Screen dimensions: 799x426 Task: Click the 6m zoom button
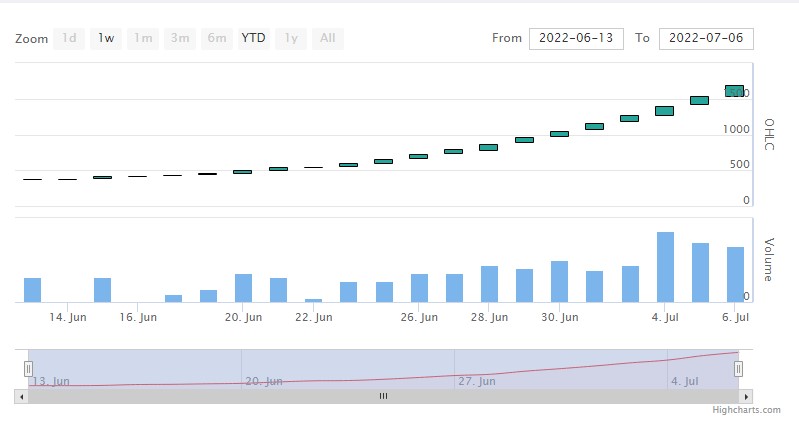pos(217,39)
